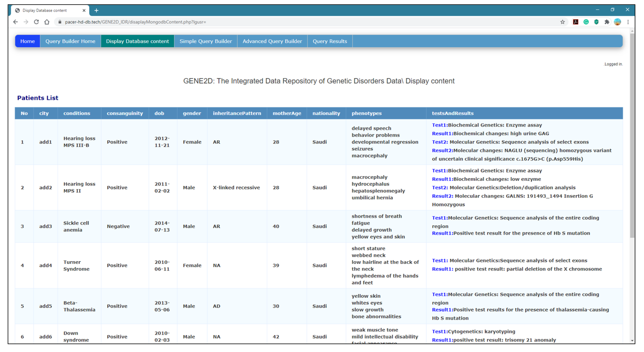Click the browser back arrow
This screenshot has width=644, height=352.
pos(16,22)
